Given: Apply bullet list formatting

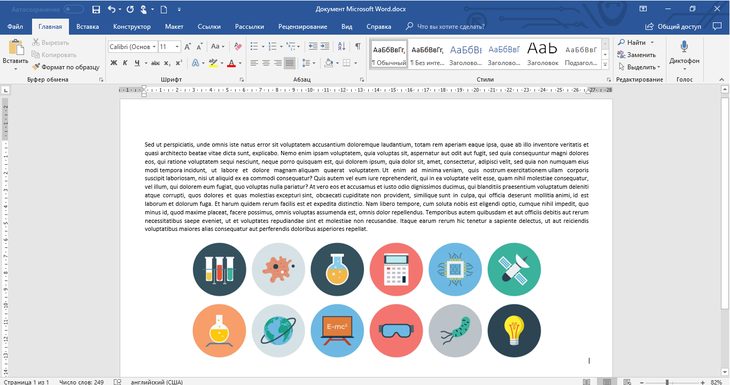Looking at the screenshot, I should coord(254,46).
